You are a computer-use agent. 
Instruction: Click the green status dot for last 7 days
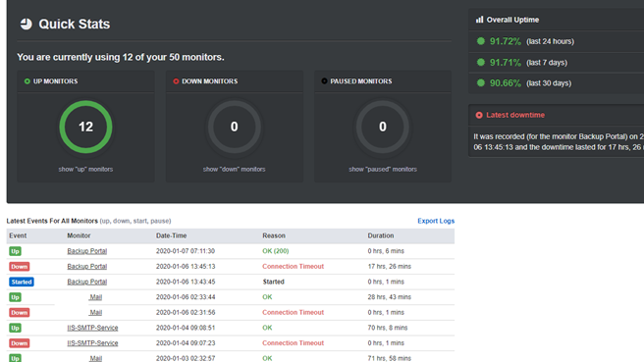[x=480, y=63]
